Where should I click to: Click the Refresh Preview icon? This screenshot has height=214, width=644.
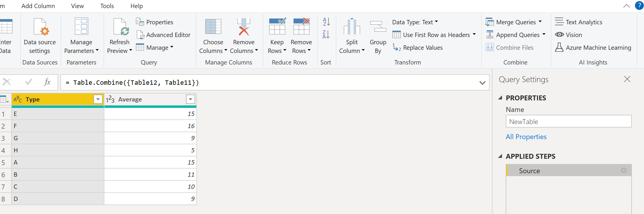[121, 27]
